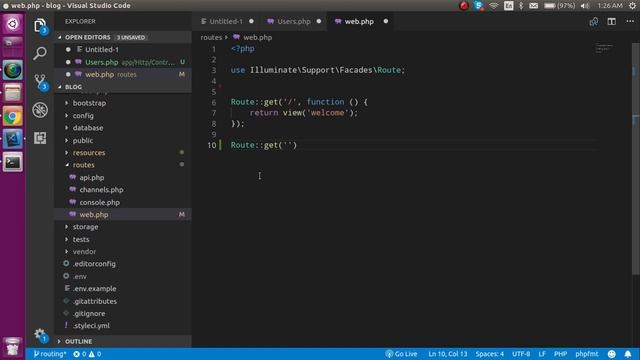Open the More Actions ellipsis menu
Screen dimensions: 640x360
[x=630, y=21]
